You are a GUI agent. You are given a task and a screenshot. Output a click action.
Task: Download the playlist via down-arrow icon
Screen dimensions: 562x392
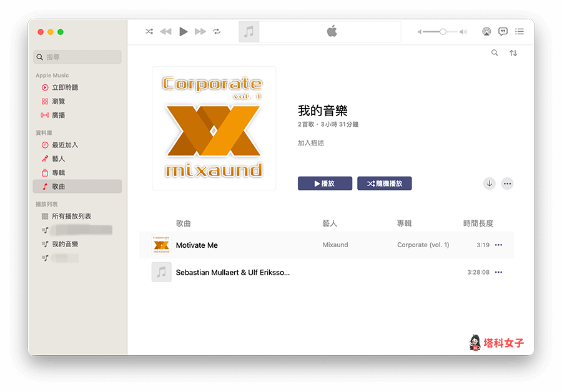pyautogui.click(x=488, y=184)
